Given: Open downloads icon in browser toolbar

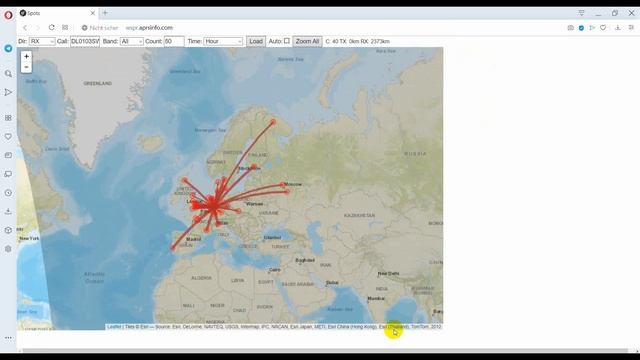Looking at the screenshot, I should coord(618,27).
